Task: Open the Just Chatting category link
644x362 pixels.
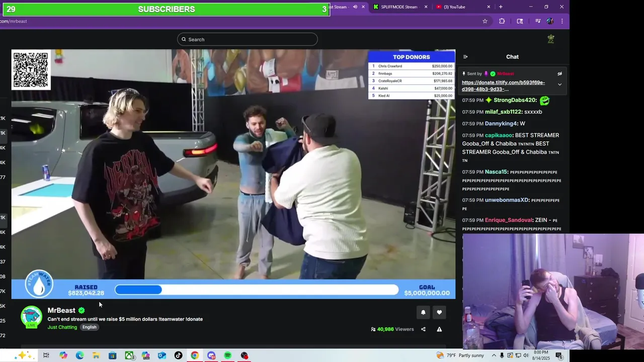Action: [x=62, y=327]
